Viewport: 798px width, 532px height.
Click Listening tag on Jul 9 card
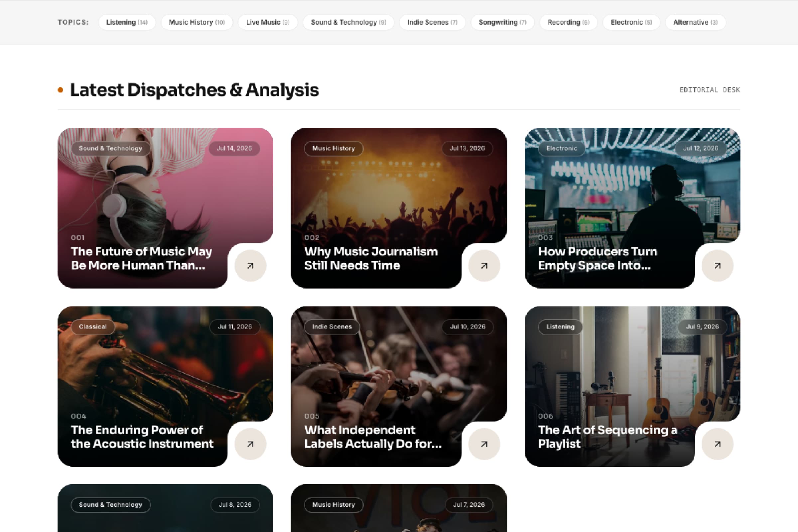560,327
